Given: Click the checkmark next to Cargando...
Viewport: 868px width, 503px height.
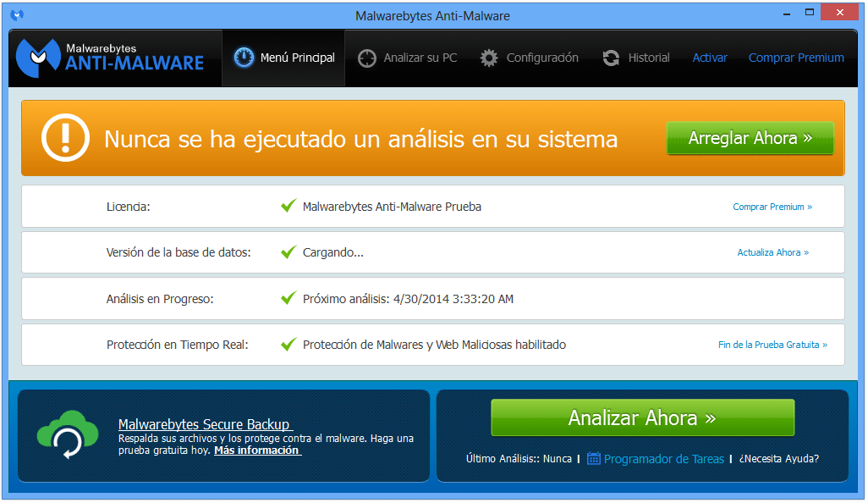Looking at the screenshot, I should 288,252.
